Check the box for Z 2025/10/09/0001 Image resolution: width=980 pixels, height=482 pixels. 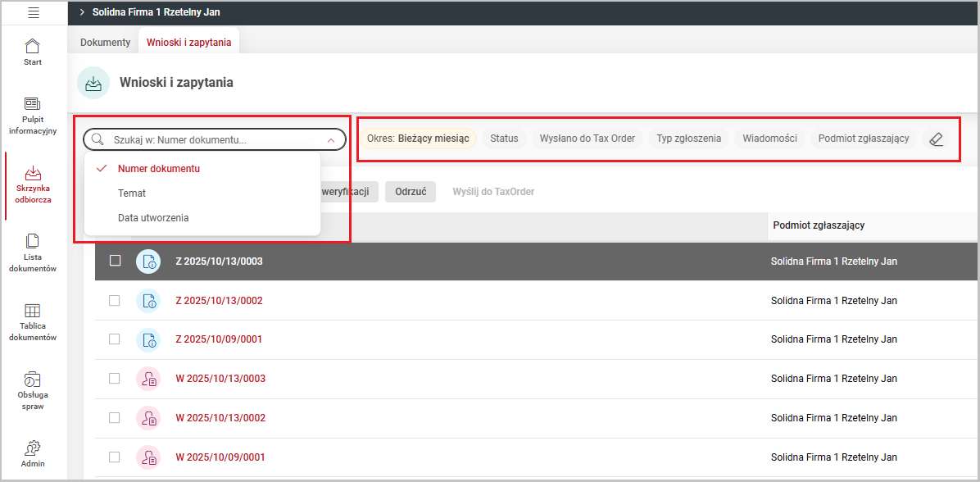115,339
